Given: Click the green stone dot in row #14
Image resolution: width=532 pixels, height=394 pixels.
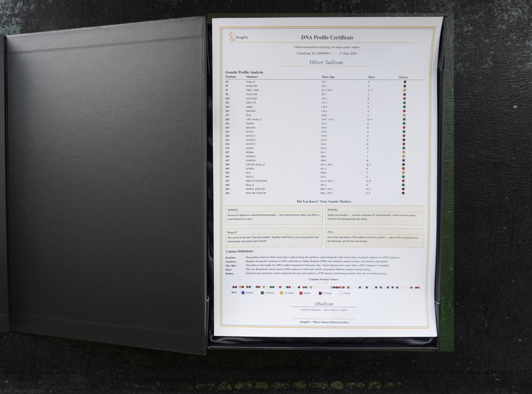Looking at the screenshot, I should point(404,107).
